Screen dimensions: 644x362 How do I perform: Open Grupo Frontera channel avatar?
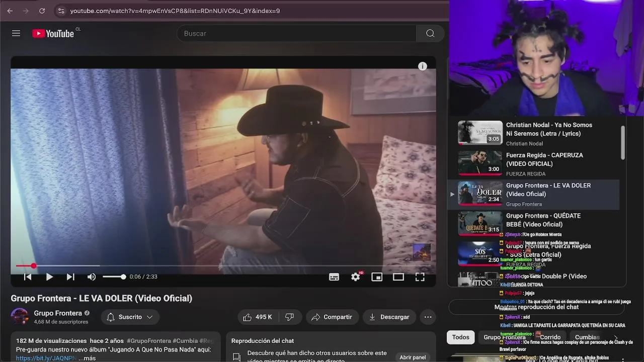(x=20, y=317)
